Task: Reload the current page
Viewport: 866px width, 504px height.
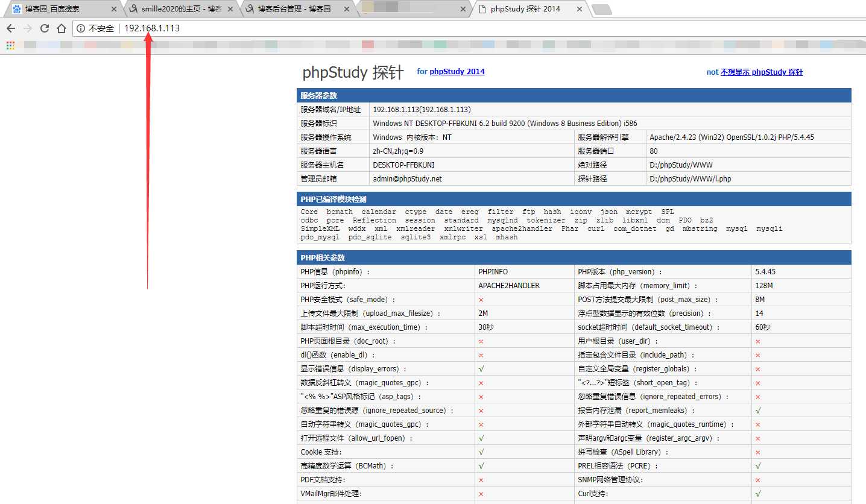Action: point(45,28)
